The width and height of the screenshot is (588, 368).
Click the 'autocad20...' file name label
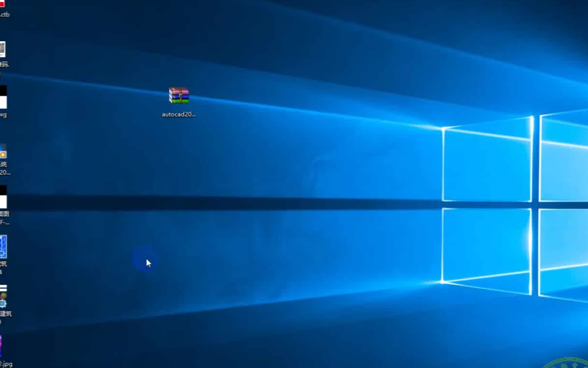(x=179, y=114)
